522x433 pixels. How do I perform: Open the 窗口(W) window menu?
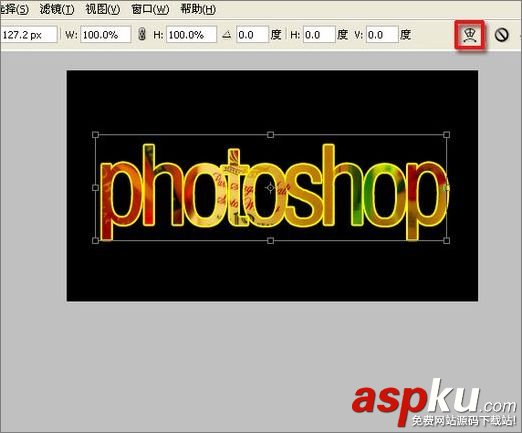[150, 9]
